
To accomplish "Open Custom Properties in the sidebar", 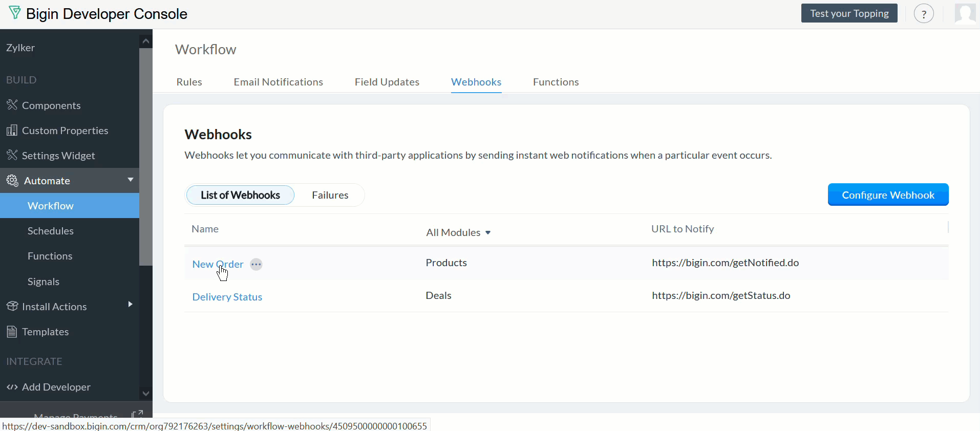I will click(65, 131).
